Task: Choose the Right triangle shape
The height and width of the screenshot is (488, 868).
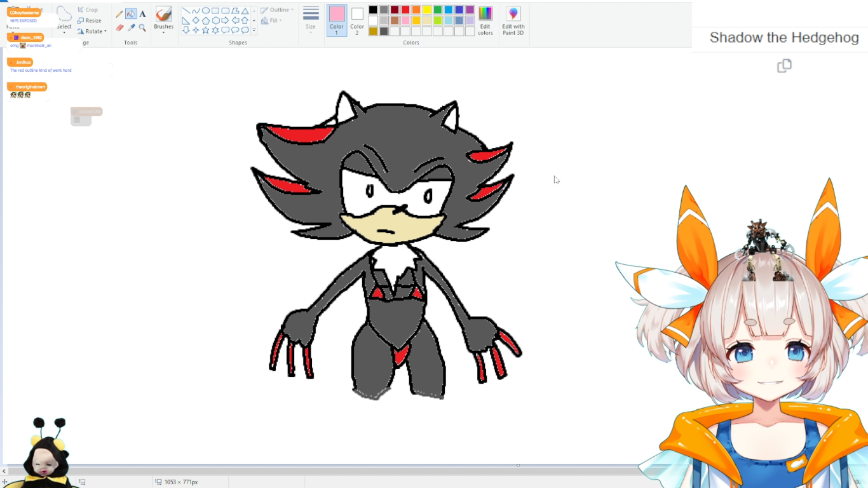Action: [x=186, y=20]
